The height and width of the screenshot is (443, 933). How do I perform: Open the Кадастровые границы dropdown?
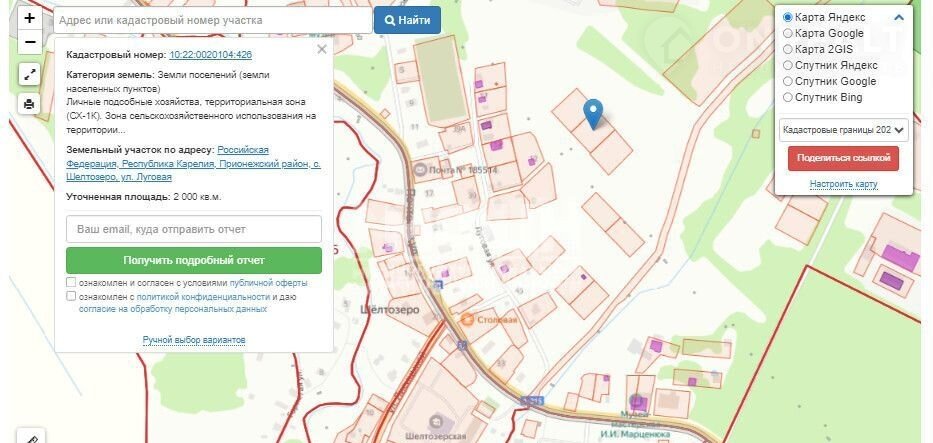coord(843,129)
